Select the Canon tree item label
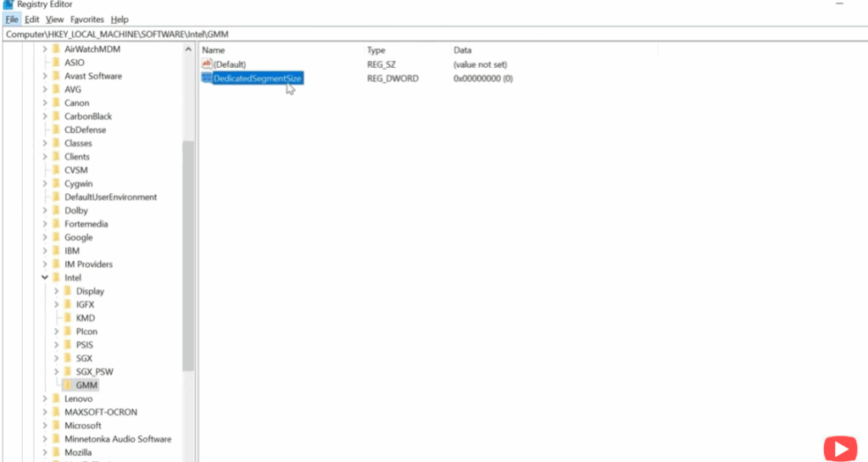The height and width of the screenshot is (462, 868). 76,103
